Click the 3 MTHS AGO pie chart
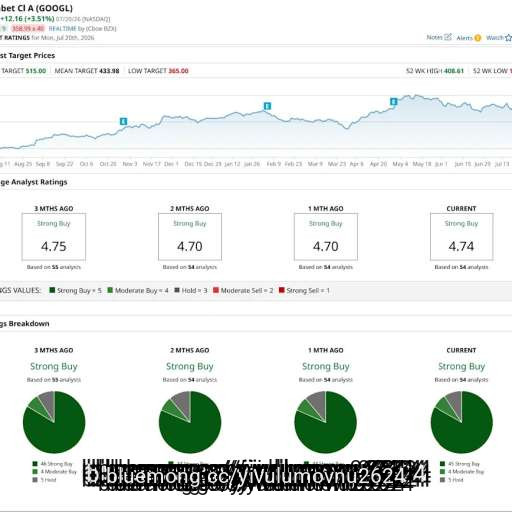Screen dimensions: 512x512 [x=54, y=422]
